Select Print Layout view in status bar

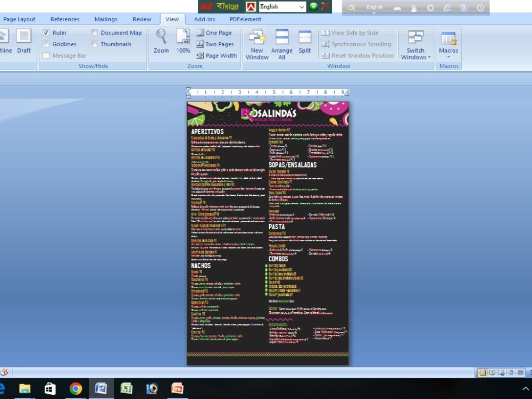[482, 373]
